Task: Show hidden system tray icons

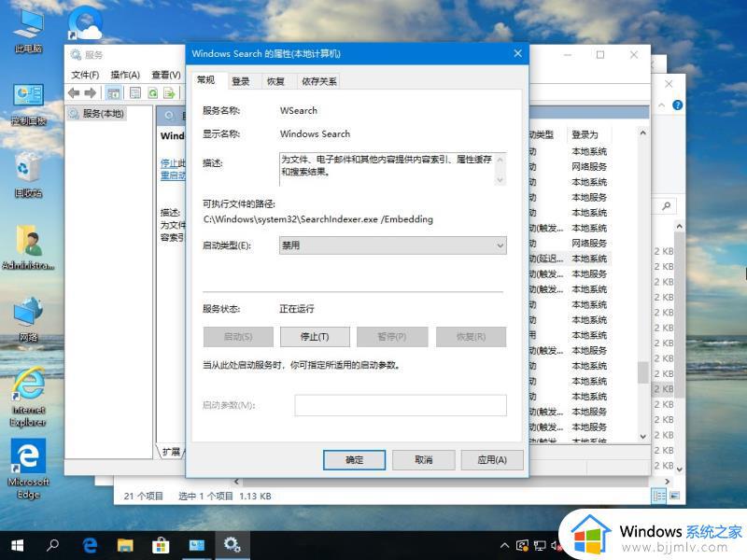Action: click(504, 546)
